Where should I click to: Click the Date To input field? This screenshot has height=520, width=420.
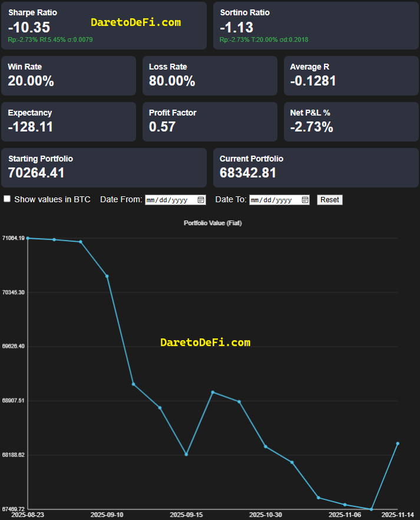(x=274, y=200)
